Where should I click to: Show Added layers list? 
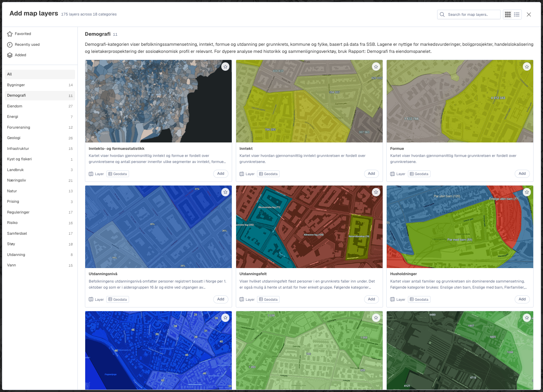40,55
